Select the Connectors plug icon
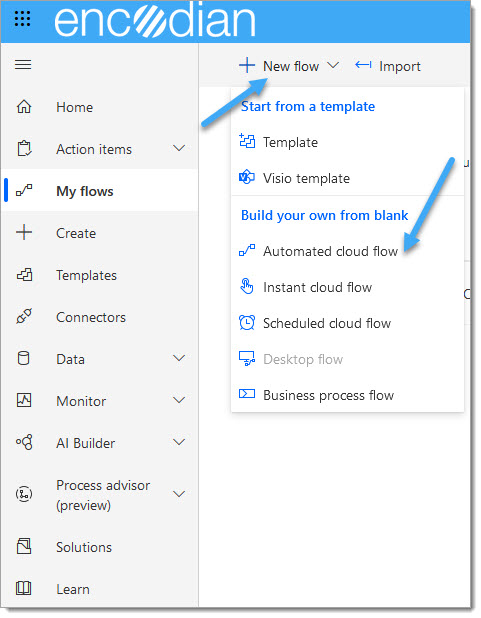This screenshot has height=618, width=481. coord(24,316)
